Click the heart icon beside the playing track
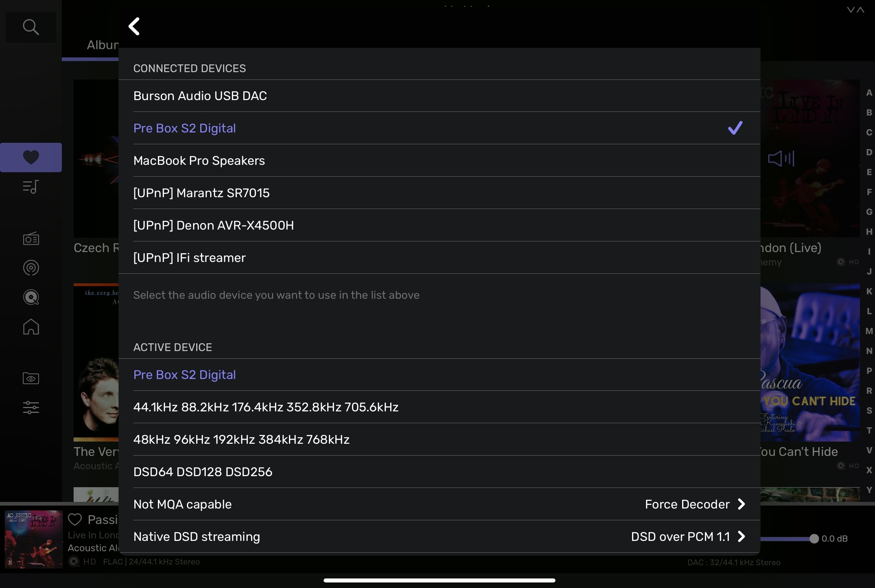The width and height of the screenshot is (875, 588). click(x=75, y=519)
